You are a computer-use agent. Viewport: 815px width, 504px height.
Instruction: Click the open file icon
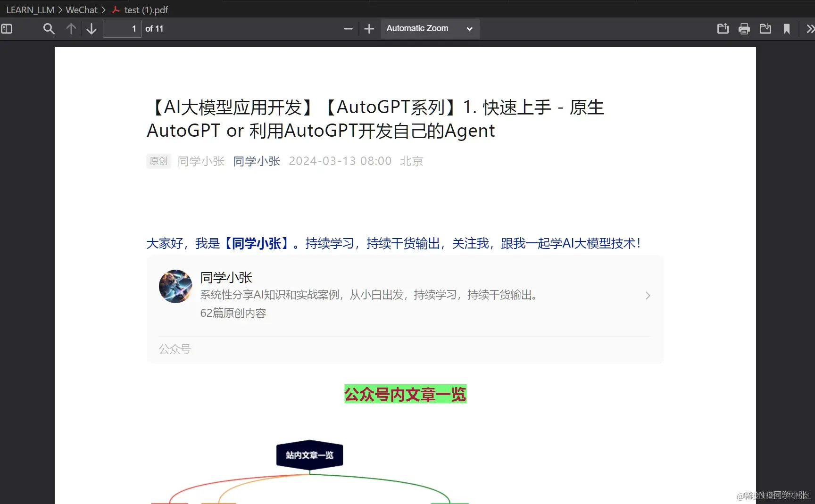(x=723, y=29)
